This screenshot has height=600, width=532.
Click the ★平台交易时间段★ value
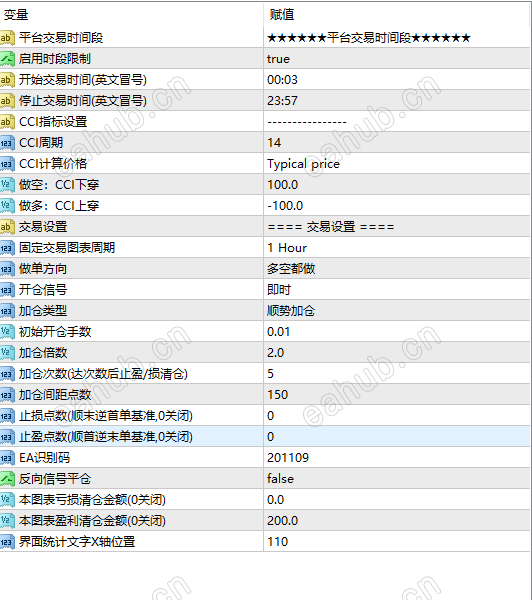[x=369, y=38]
